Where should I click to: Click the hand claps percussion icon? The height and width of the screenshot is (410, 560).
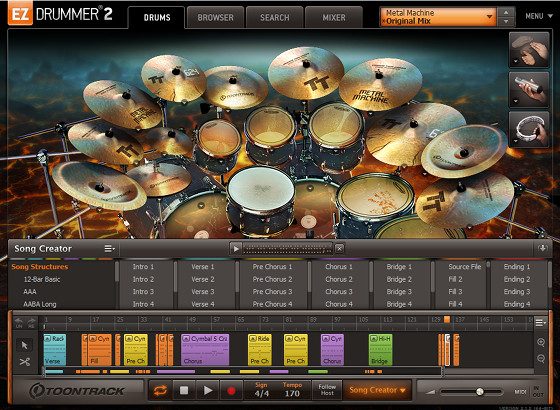529,50
